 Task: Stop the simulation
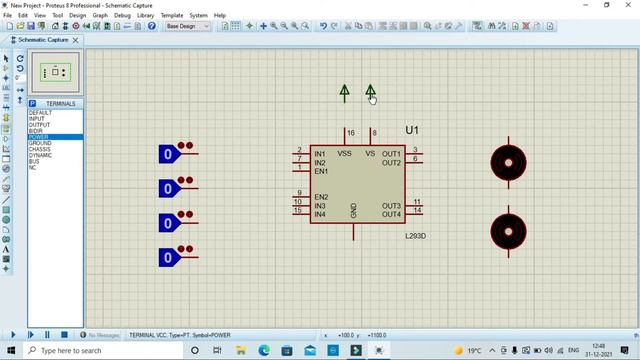[x=64, y=335]
